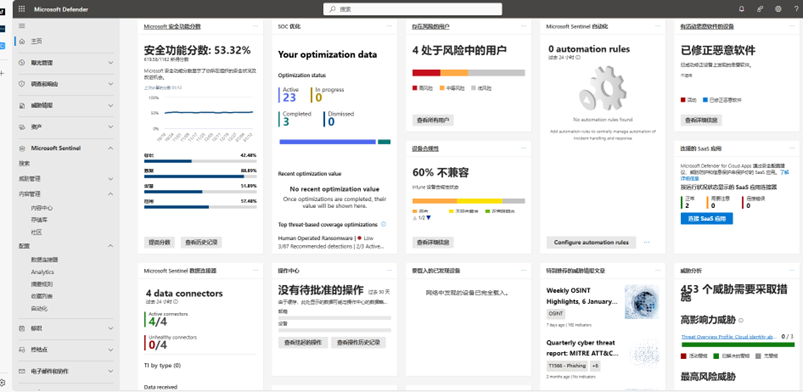The width and height of the screenshot is (803, 392).
Task: Expand the 电子邮件和协作 section chevron
Action: [111, 371]
